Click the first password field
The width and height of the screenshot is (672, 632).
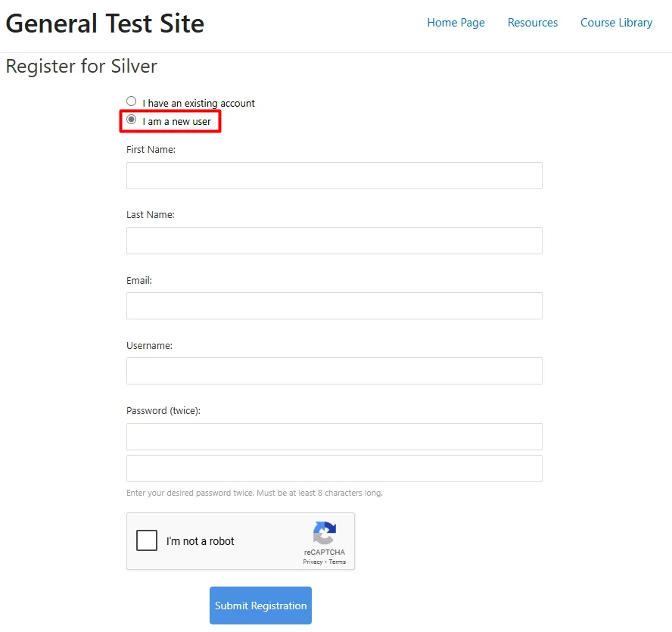tap(334, 437)
